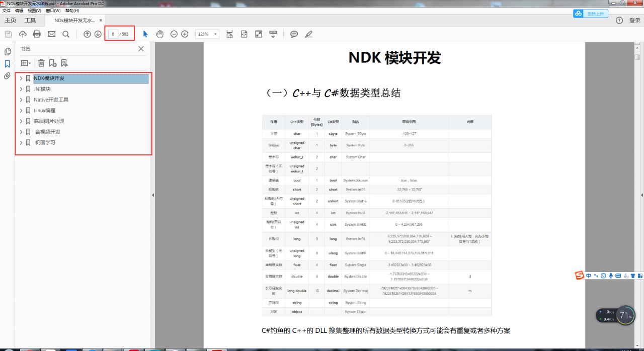Expand the Linux编程 bookmark

click(x=21, y=110)
